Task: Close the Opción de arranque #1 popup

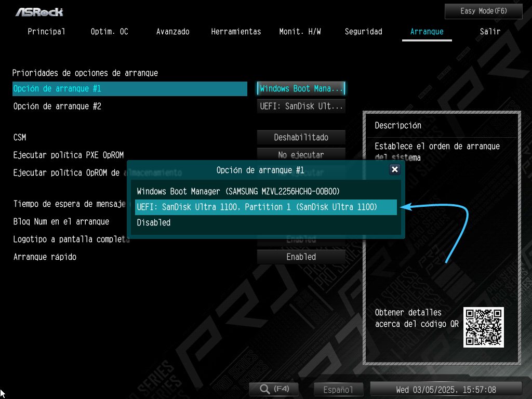Action: pyautogui.click(x=395, y=170)
